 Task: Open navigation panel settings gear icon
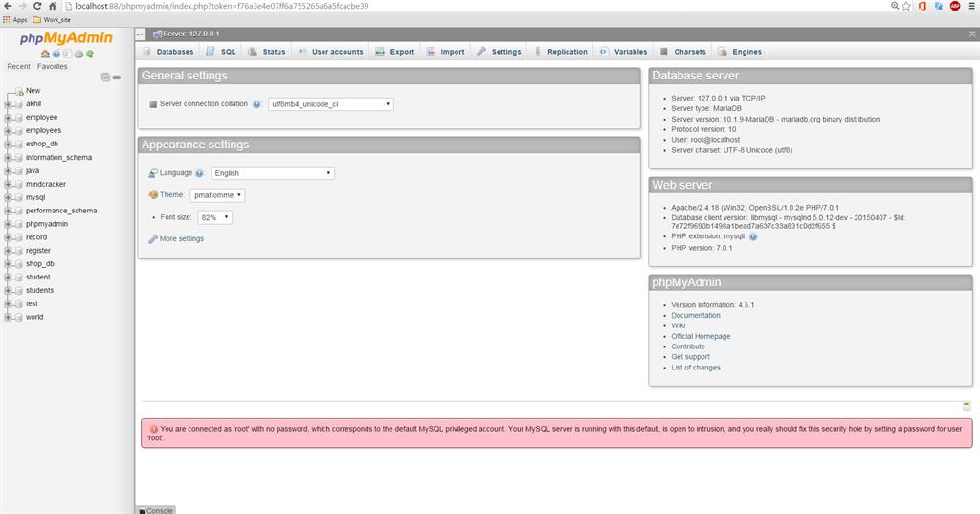(78, 54)
